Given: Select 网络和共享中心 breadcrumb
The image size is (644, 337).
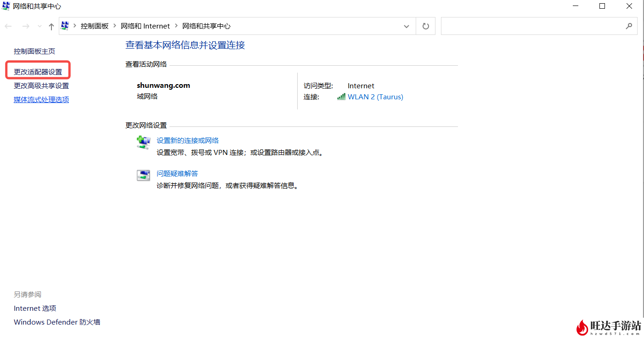Looking at the screenshot, I should tap(206, 26).
